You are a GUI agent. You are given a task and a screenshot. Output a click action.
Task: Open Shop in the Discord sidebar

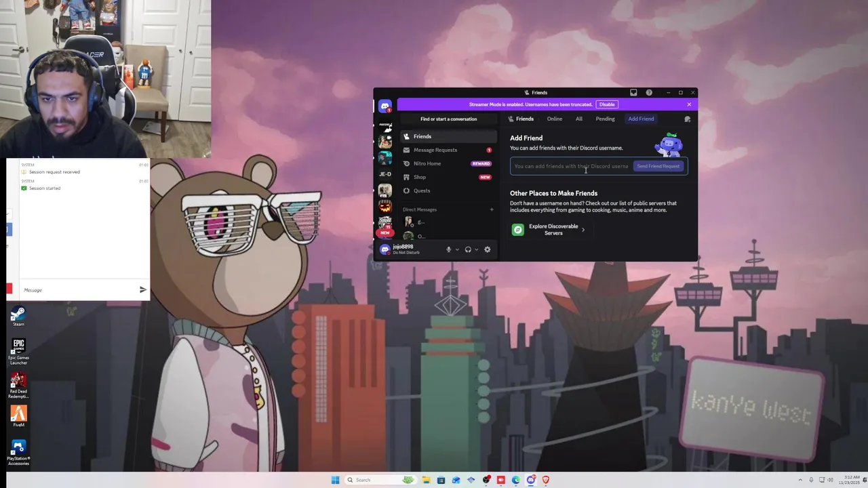coord(448,177)
